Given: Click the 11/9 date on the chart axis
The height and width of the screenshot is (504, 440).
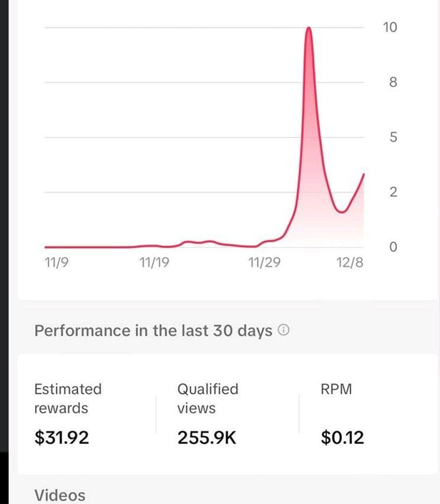Looking at the screenshot, I should pyautogui.click(x=57, y=263).
